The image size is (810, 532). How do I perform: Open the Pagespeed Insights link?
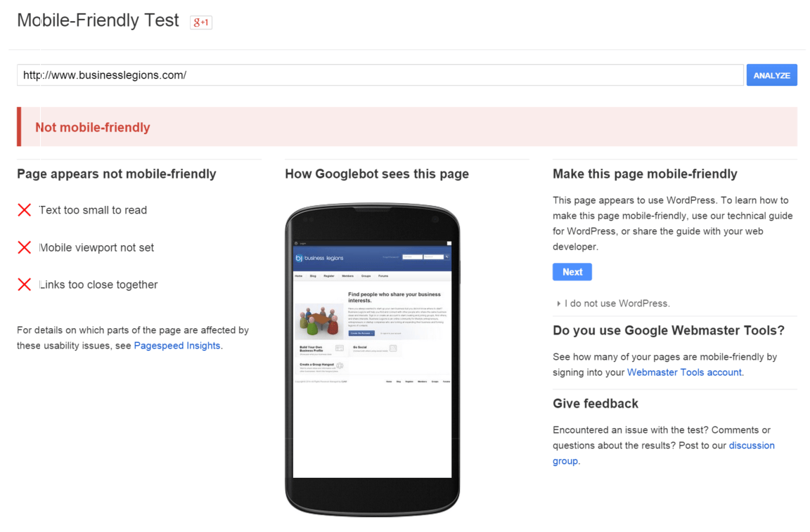click(x=177, y=345)
